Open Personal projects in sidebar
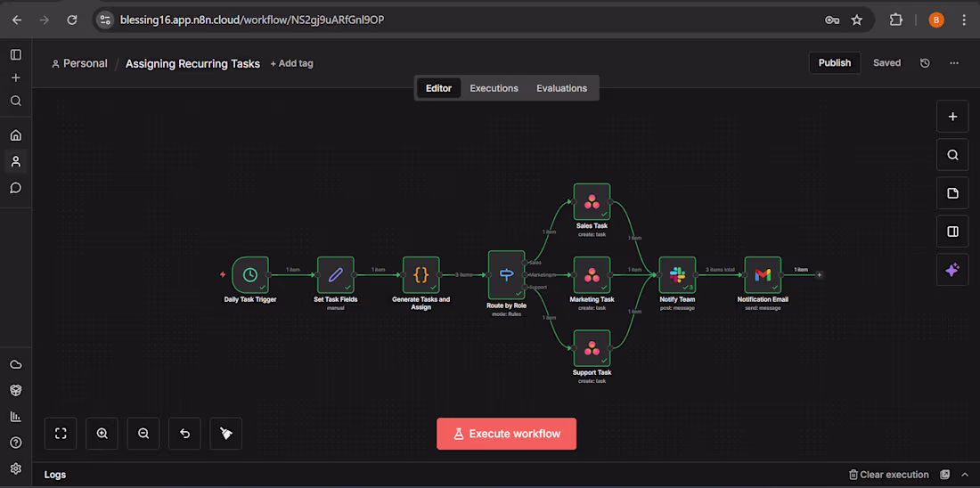This screenshot has width=980, height=488. click(x=16, y=161)
